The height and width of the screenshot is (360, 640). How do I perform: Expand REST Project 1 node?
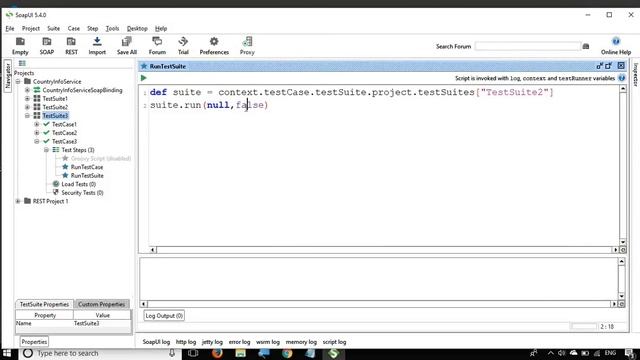[x=18, y=201]
